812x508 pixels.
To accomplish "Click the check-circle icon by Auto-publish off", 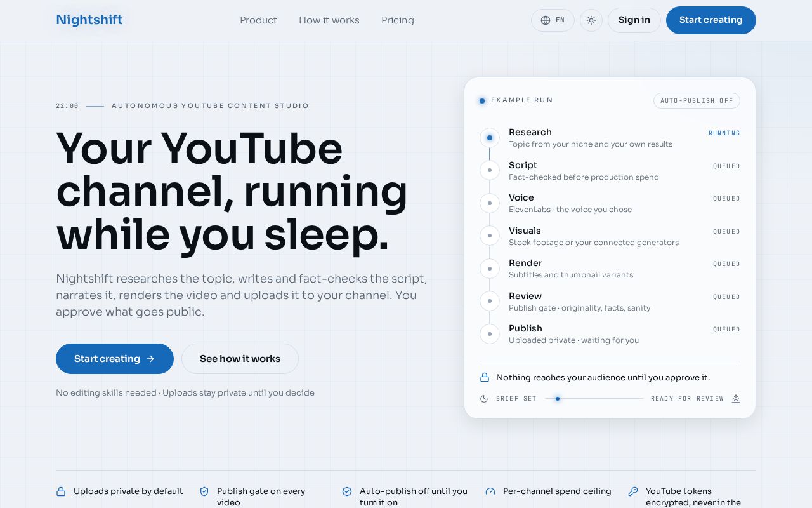I will tap(347, 491).
